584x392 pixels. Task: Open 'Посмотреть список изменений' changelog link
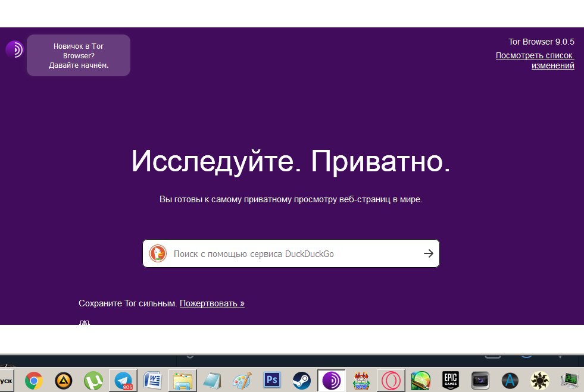point(535,60)
